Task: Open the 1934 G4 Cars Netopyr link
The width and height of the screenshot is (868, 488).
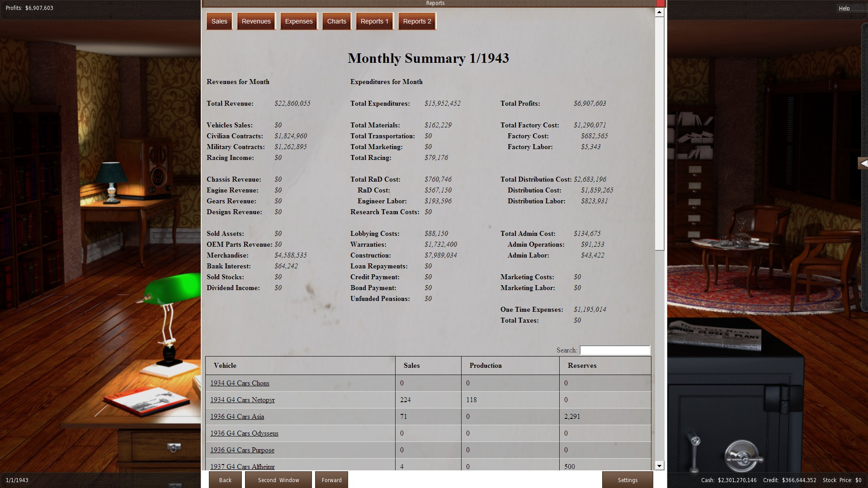Action: [242, 400]
